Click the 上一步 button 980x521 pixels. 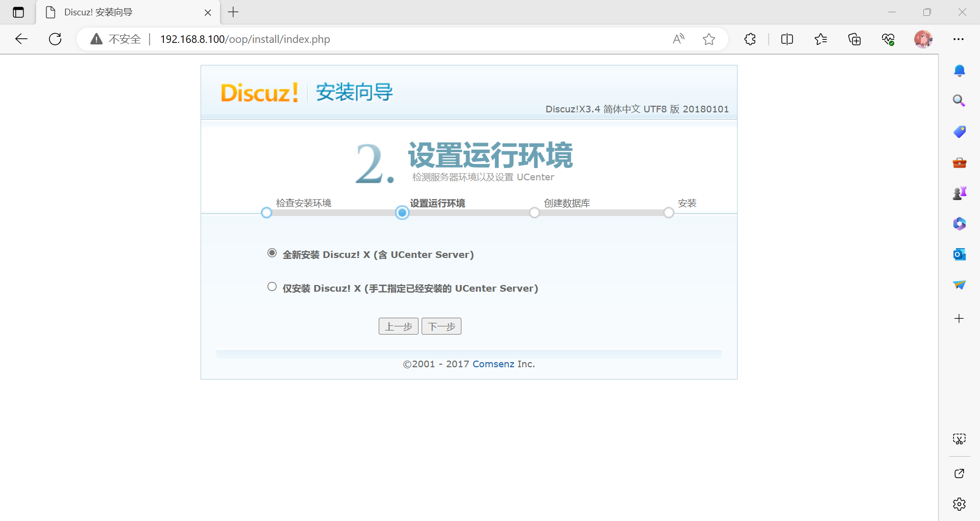399,326
